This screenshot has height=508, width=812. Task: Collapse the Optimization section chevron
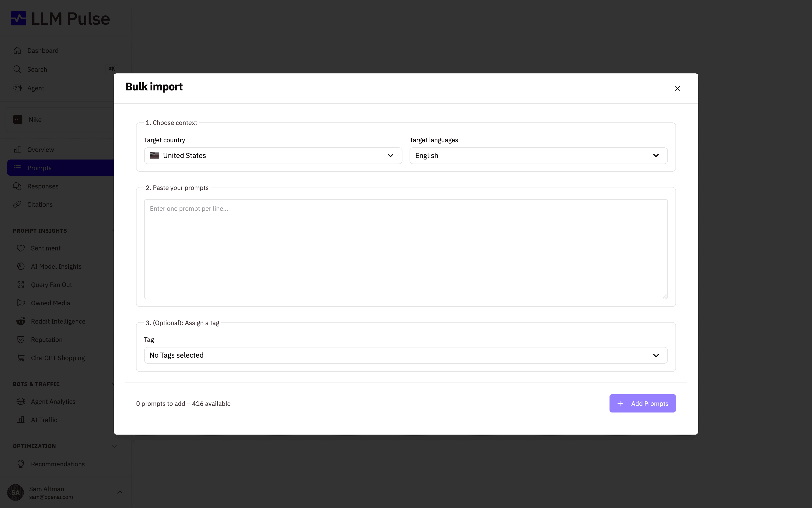pos(115,446)
